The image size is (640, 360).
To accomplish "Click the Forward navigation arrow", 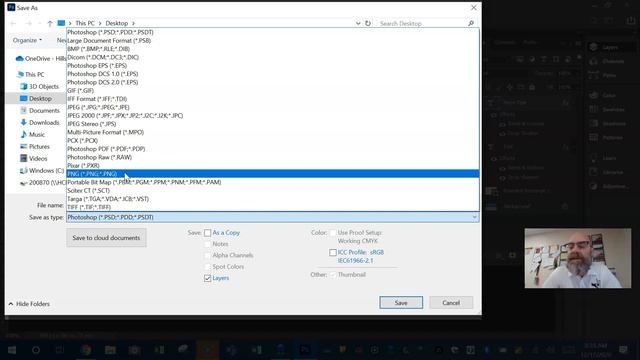I will click(x=28, y=23).
